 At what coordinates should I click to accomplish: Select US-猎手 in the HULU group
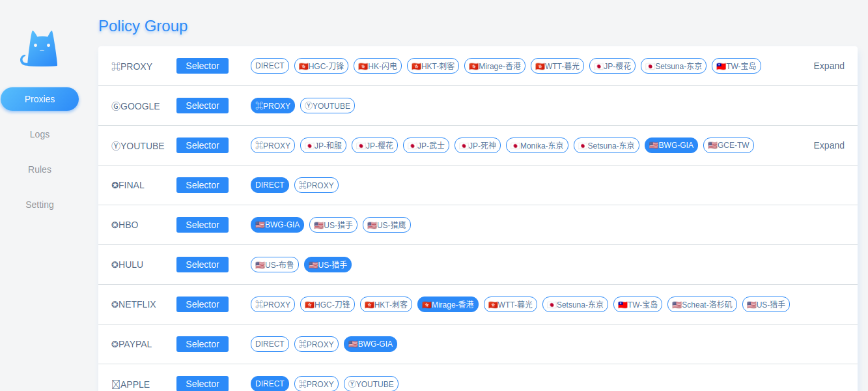[328, 265]
